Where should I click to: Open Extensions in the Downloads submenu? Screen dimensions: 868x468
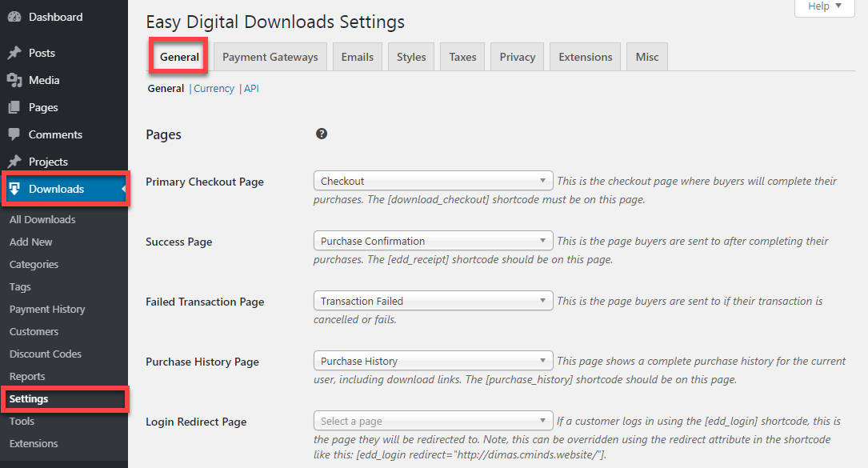(x=34, y=444)
